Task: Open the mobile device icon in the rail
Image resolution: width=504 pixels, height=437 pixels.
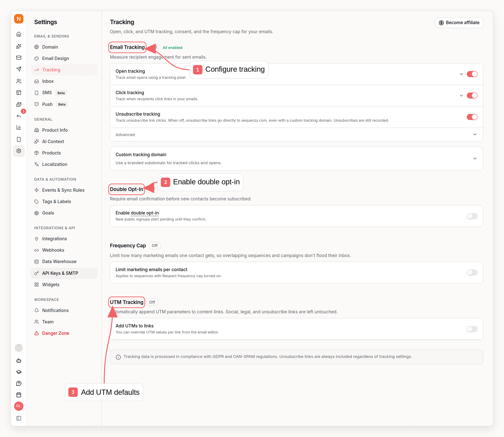Action: pos(19,139)
